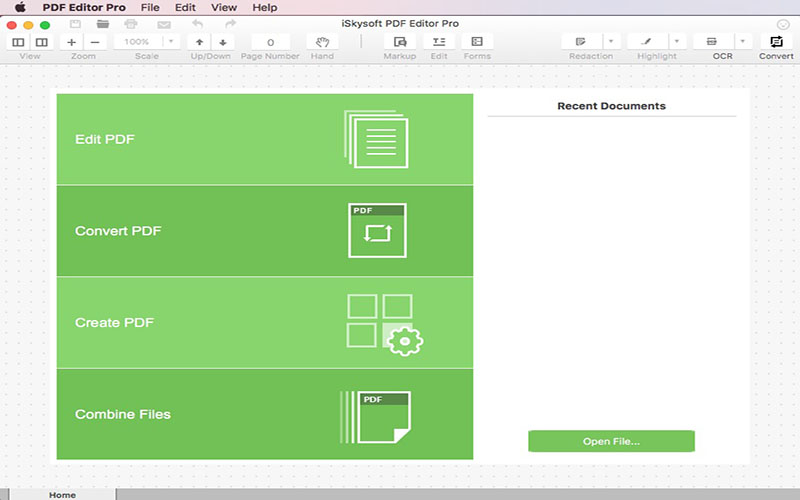Screen dimensions: 800x500
Task: Select the Edit text tool in the toolbar
Action: tap(439, 42)
